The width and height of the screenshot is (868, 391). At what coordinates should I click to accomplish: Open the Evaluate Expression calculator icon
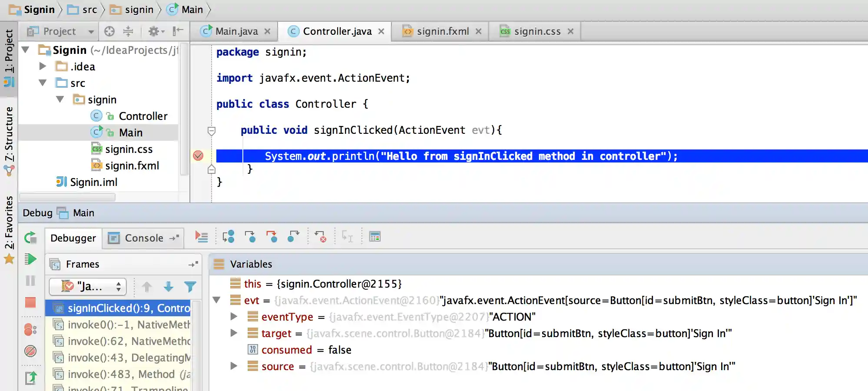[x=374, y=237]
